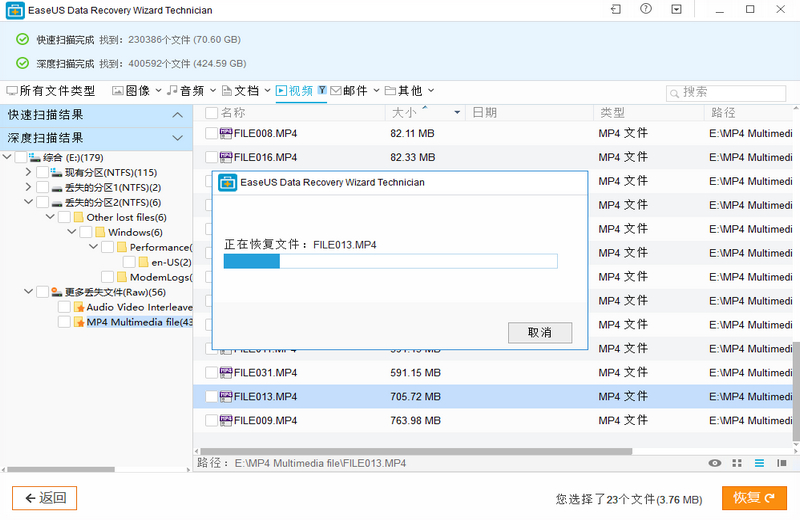
Task: Expand the 现有分区(NTFS)(115) tree node
Action: point(28,172)
